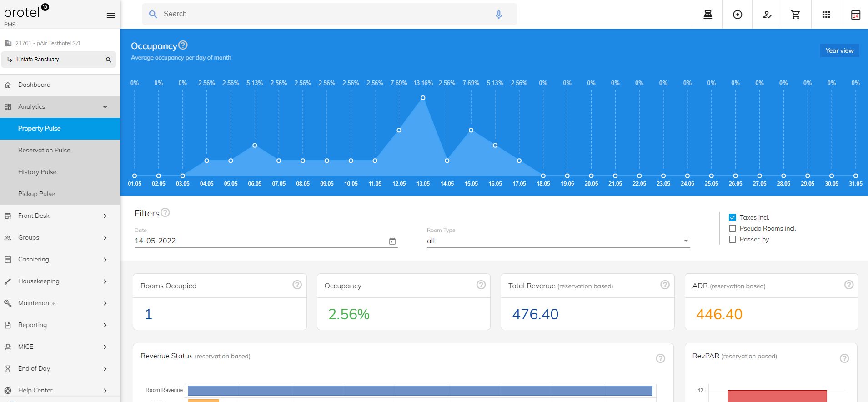Viewport: 868px width, 402px height.
Task: Click the Dashboard home icon
Action: 8,85
